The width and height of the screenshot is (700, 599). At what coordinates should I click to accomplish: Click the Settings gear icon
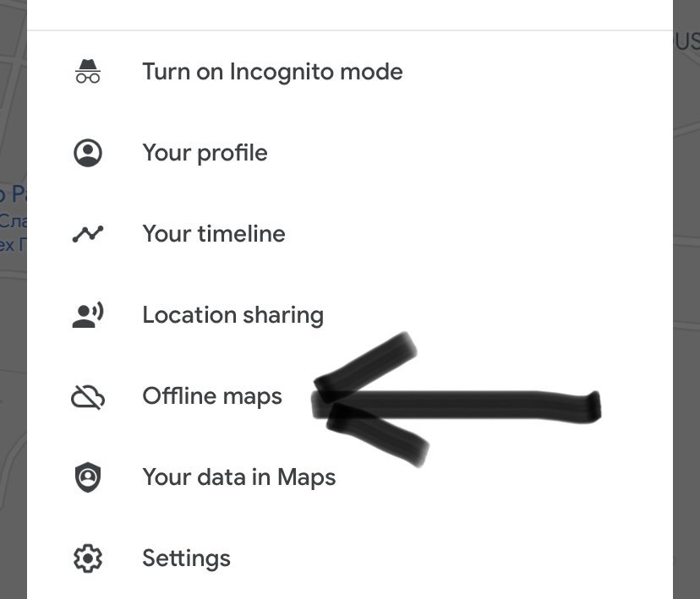point(88,558)
